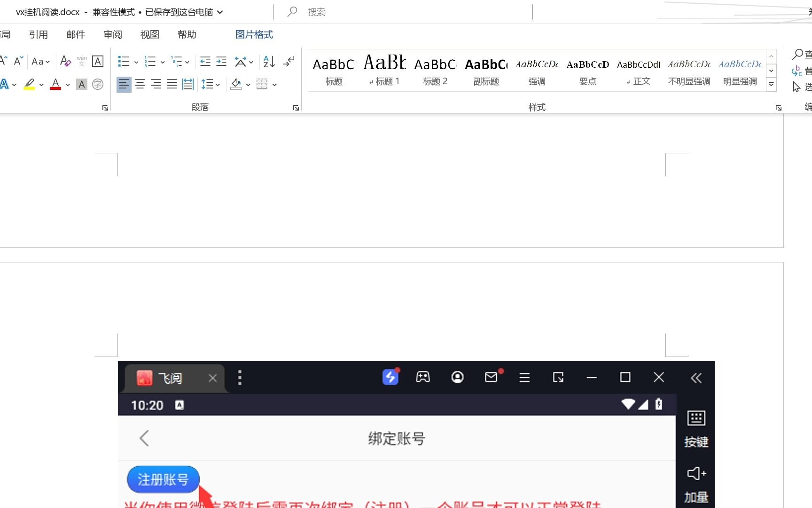Show the previous row of the styles gallery
The image size is (812, 508).
tap(771, 56)
